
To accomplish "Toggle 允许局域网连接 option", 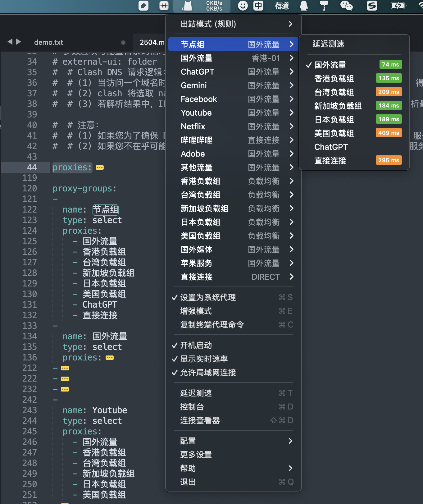I will [x=234, y=373].
